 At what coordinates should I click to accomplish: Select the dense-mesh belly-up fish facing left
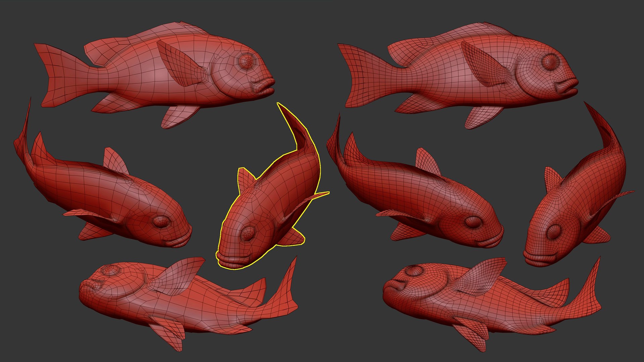pos(492,303)
